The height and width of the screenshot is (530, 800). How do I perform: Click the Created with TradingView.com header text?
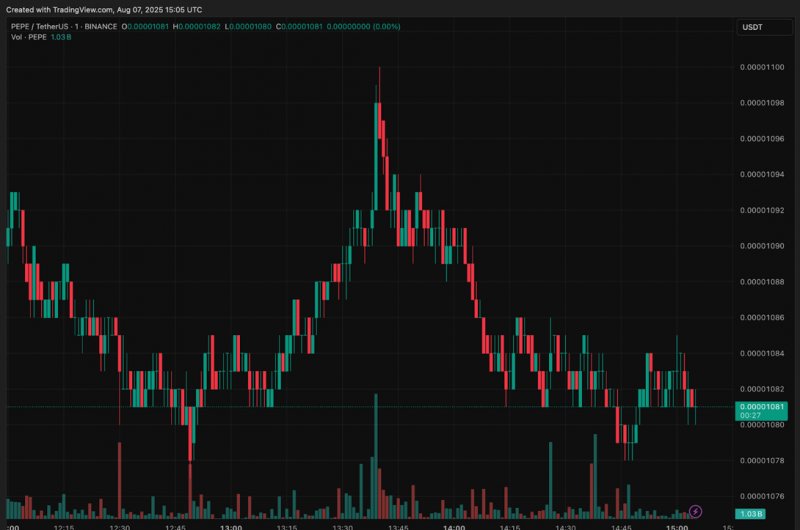tap(104, 10)
